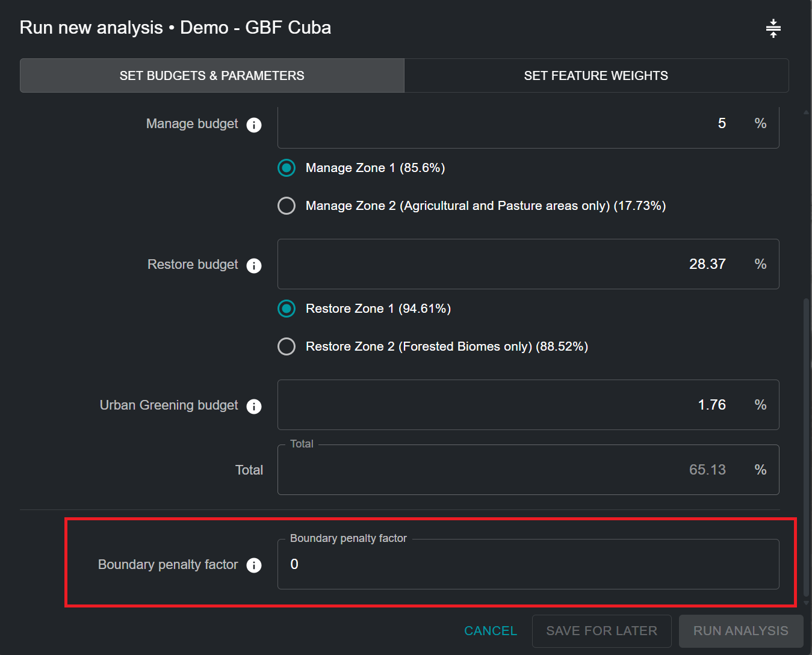
Task: Select Manage Zone 1 radio button
Action: click(x=287, y=168)
